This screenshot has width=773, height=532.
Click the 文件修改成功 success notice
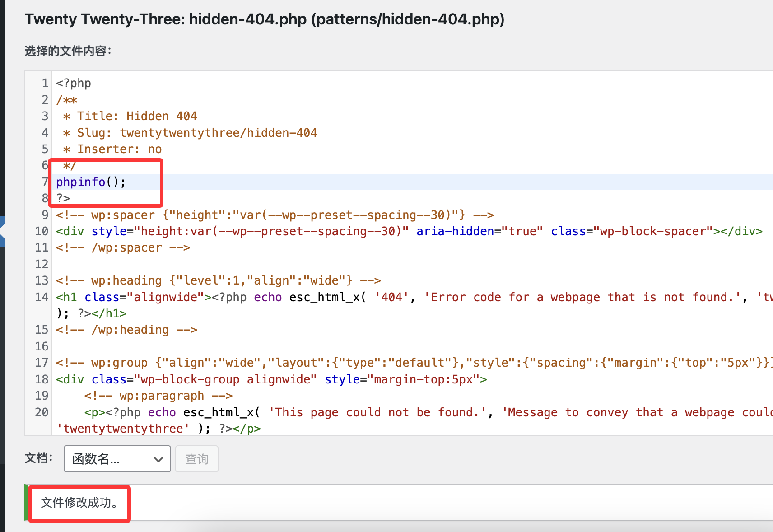79,503
